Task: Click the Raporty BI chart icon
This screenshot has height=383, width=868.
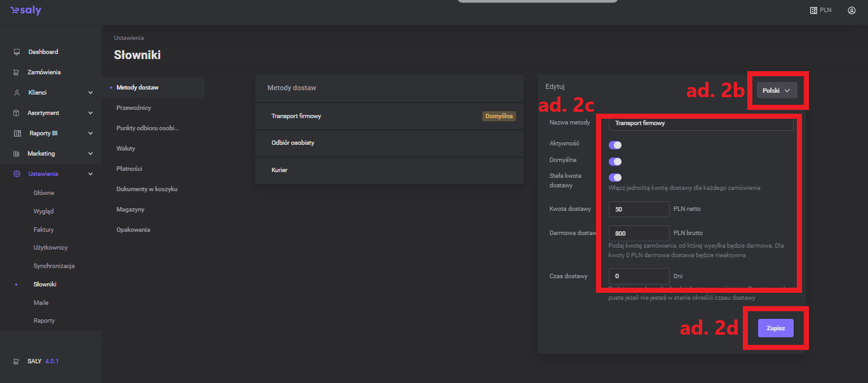Action: (17, 133)
